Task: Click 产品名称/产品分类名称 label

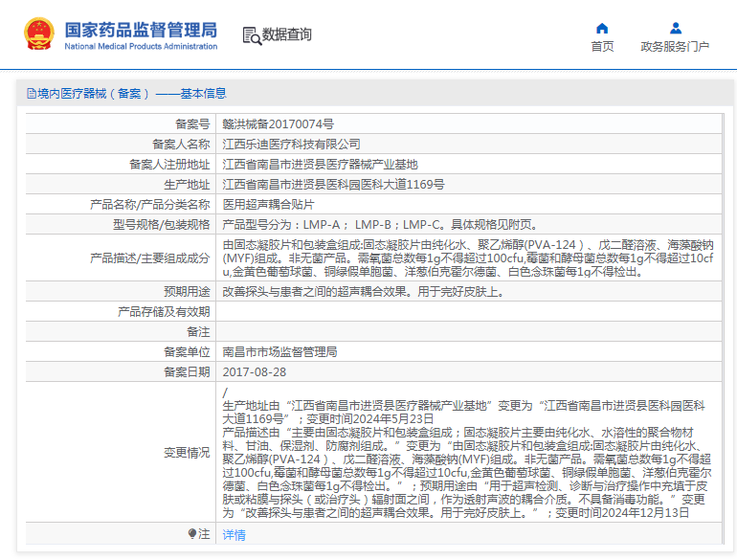Action: (150, 205)
